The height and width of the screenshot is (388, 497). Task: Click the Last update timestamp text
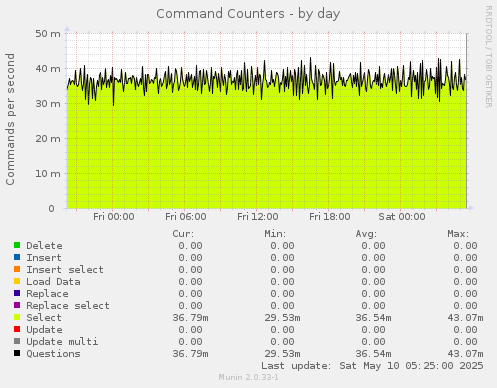(372, 366)
